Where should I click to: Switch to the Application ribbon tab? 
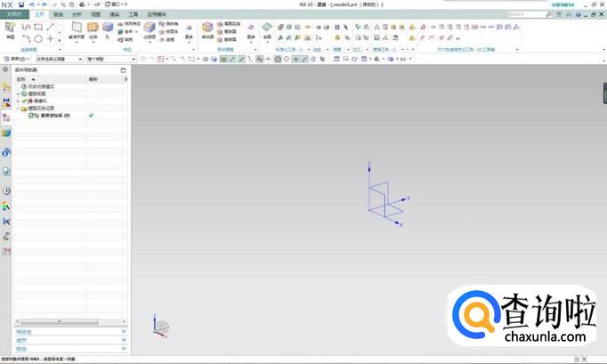pos(157,14)
